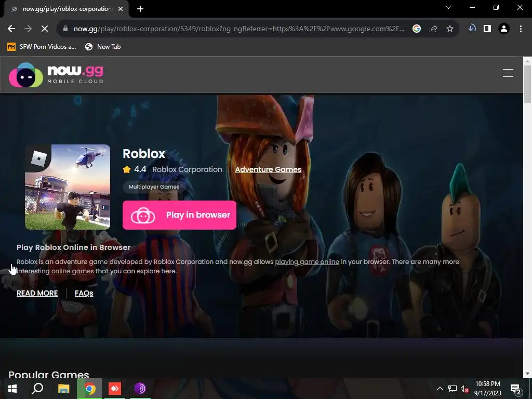This screenshot has width=532, height=399.
Task: Click the Multiplayer Games tag
Action: [x=154, y=187]
